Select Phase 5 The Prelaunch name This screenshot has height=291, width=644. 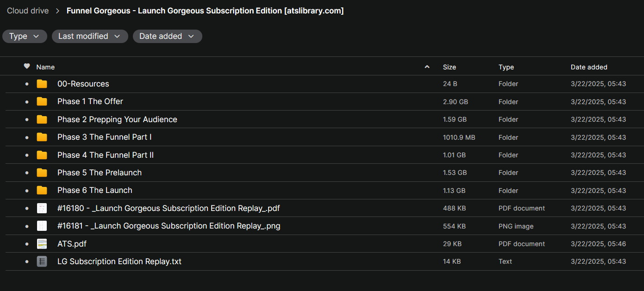click(100, 173)
